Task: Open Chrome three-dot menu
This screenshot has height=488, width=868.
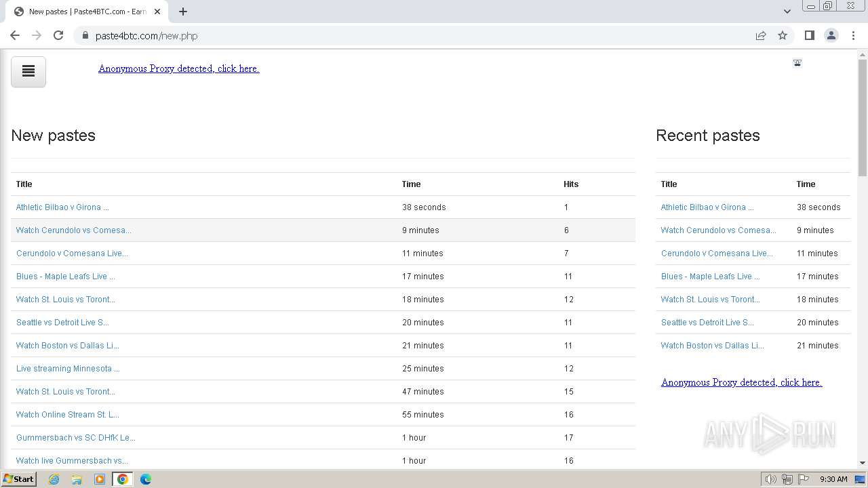Action: tap(853, 35)
